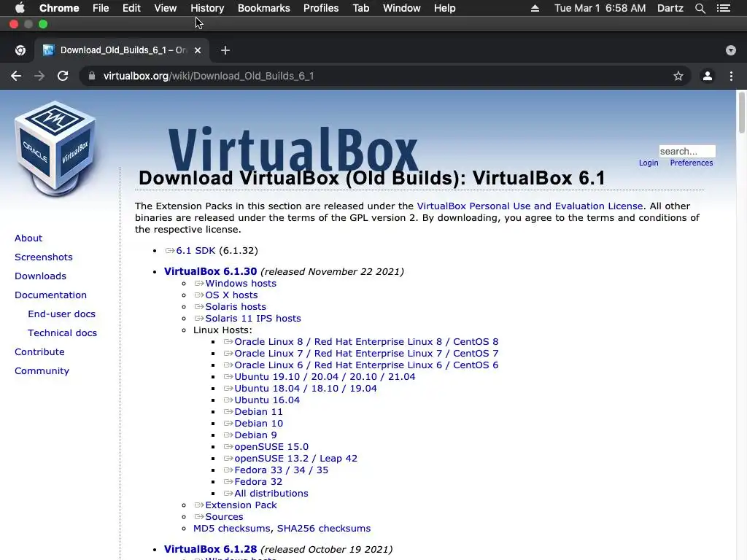The width and height of the screenshot is (747, 560).
Task: Open the MD5 checksums link
Action: pos(231,529)
